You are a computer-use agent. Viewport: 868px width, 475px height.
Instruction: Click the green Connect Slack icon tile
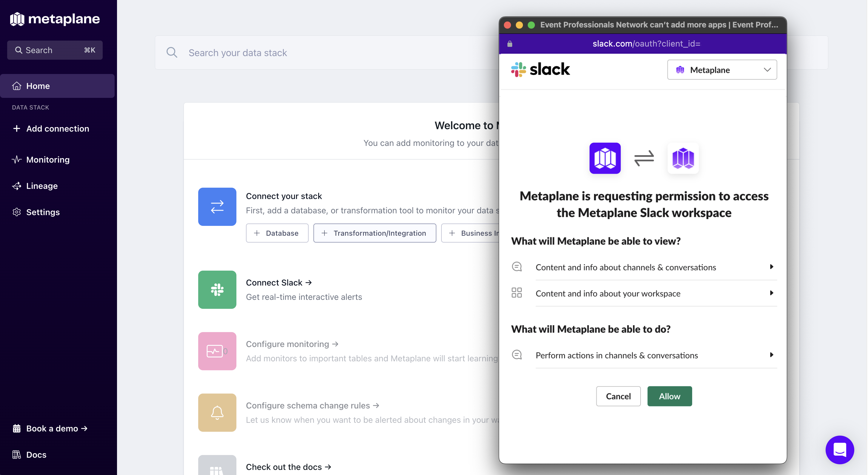[217, 289]
